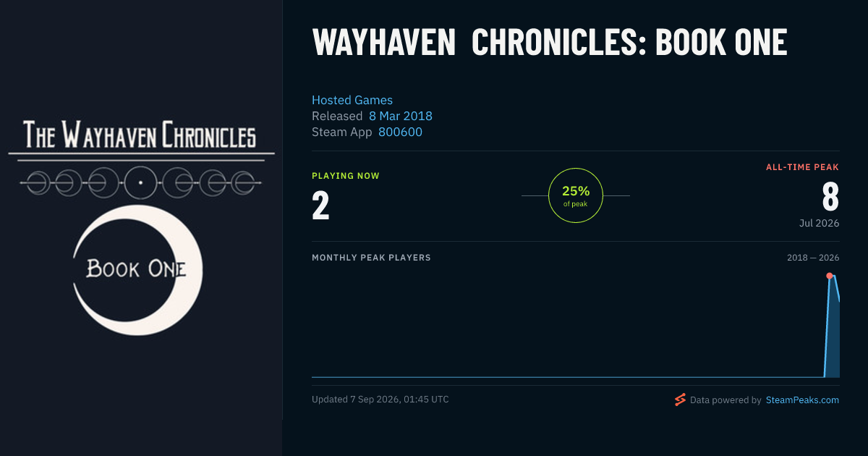The image size is (868, 456).
Task: Click the Updated 7 Sep 2026 timestamp
Action: (380, 400)
